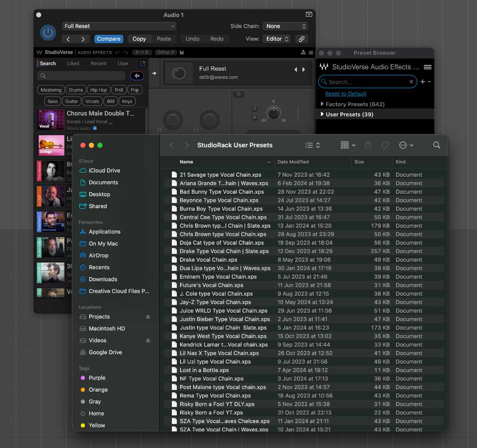Viewport: 477px width, 448px height.
Task: Select the Recent tab
Action: (98, 63)
